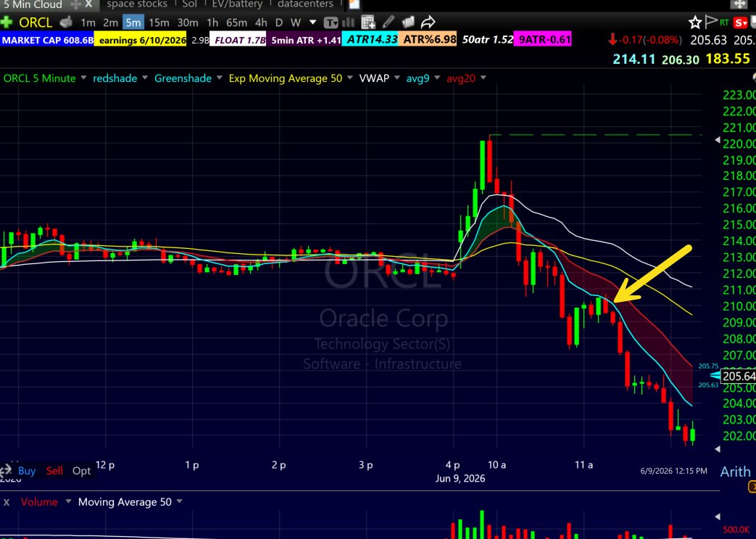Screen dimensions: 756x539
Task: Open the VWAP indicator dropdown
Action: [396, 78]
